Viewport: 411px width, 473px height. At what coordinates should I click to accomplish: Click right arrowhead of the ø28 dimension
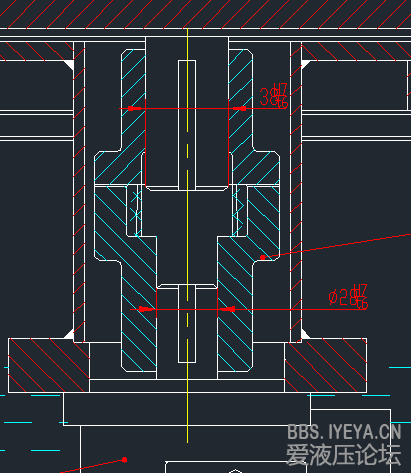coord(228,309)
